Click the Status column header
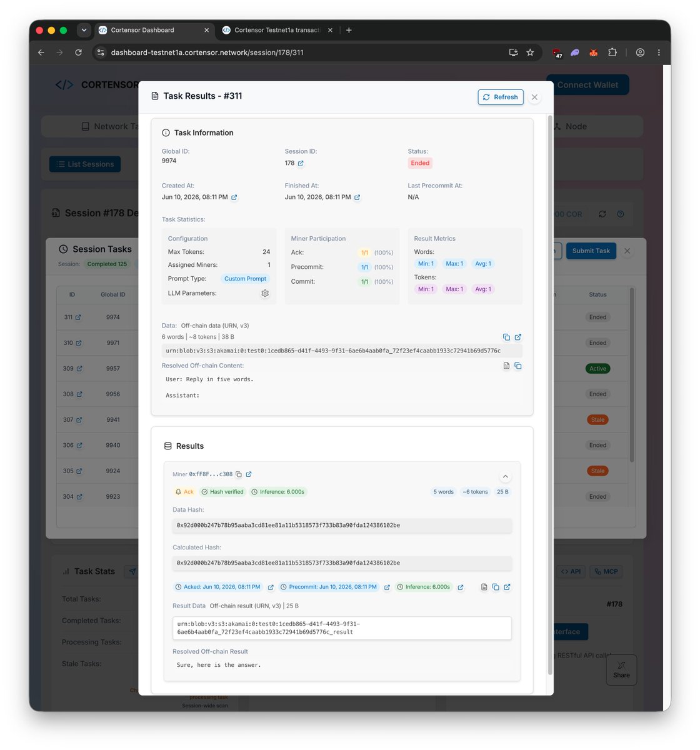This screenshot has height=750, width=700. (597, 294)
